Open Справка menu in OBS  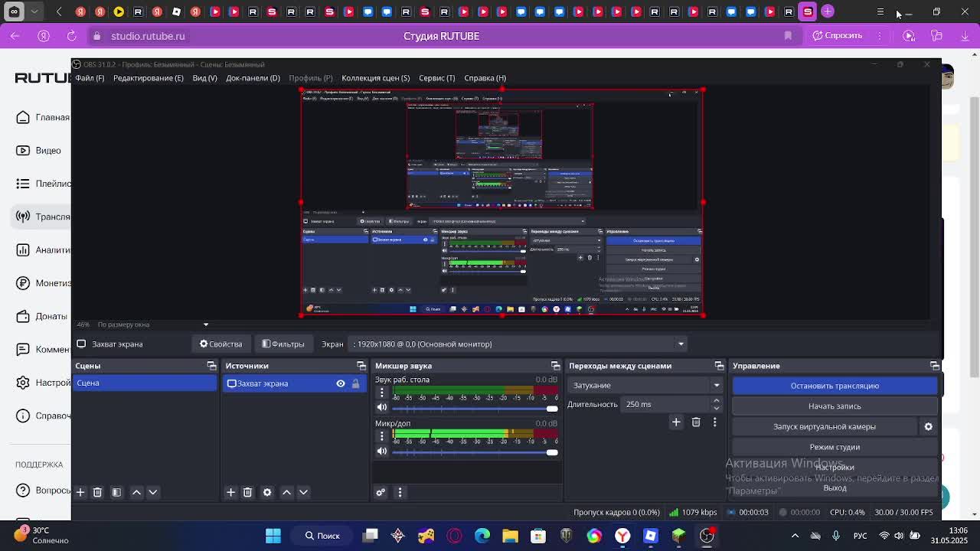tap(485, 78)
